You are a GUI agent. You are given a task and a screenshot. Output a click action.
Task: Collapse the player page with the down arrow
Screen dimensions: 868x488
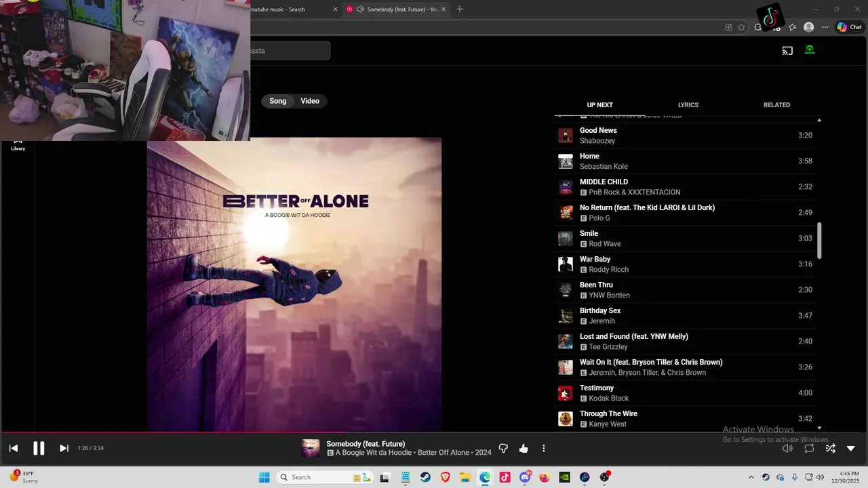[x=851, y=448]
